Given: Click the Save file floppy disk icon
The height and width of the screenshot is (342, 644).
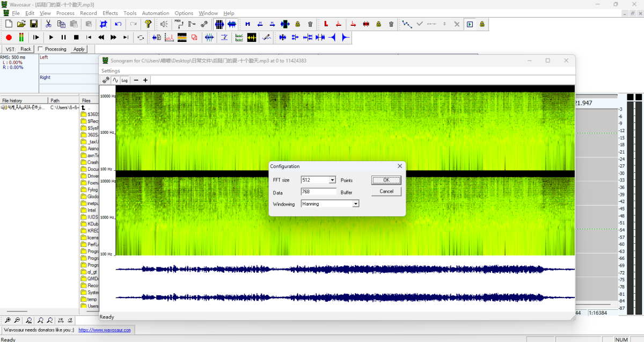Looking at the screenshot, I should (34, 24).
